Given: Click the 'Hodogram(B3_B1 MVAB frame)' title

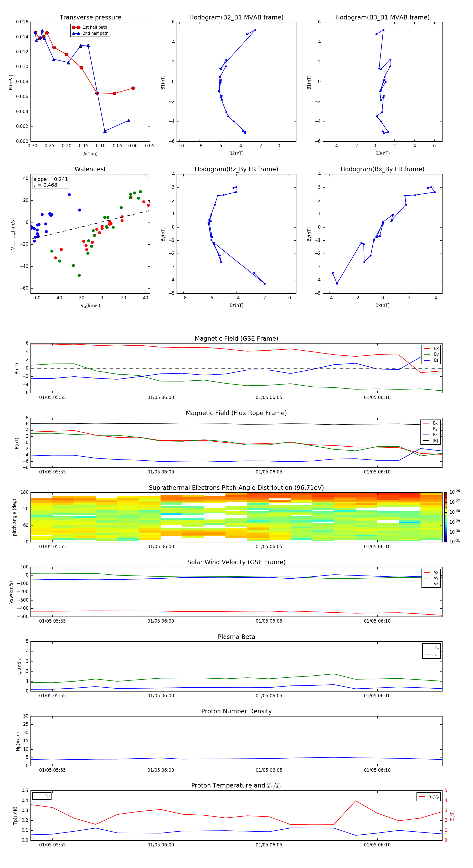Looking at the screenshot, I should pyautogui.click(x=382, y=18).
